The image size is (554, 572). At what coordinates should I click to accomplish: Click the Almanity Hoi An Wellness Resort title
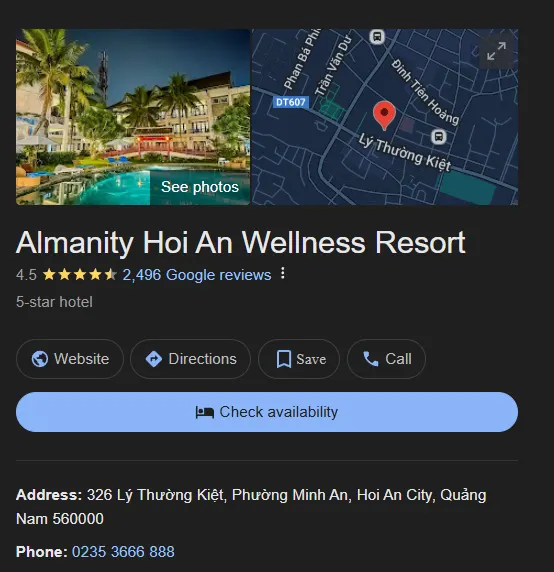(241, 243)
